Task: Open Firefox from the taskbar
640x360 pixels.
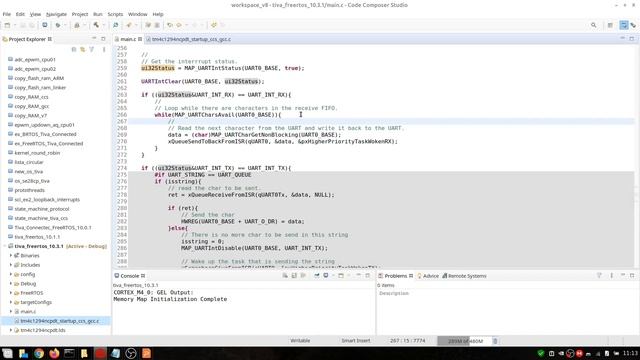Action: click(54, 353)
